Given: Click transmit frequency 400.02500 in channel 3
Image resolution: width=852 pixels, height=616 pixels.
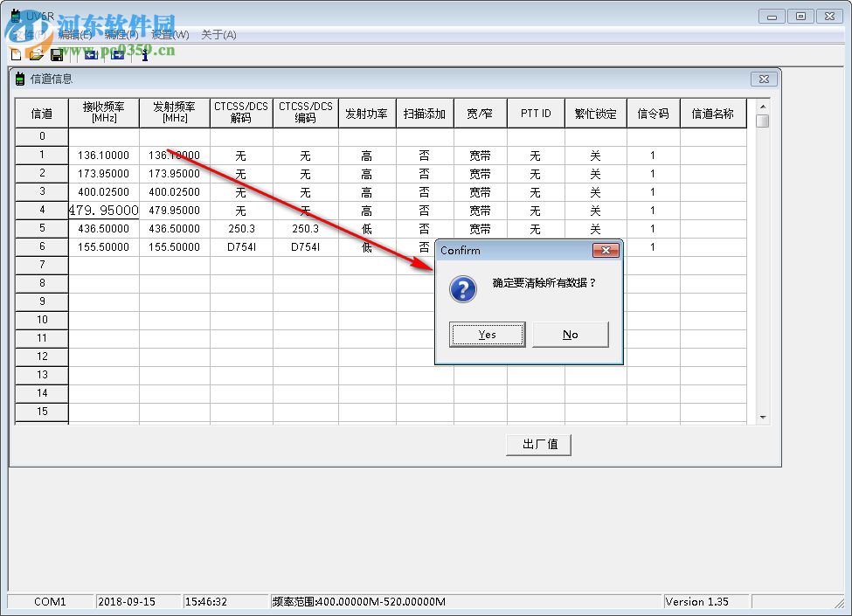Looking at the screenshot, I should [175, 192].
